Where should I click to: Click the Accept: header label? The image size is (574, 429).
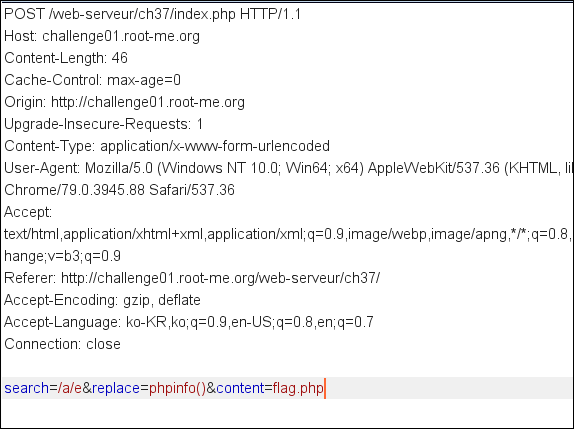click(x=28, y=212)
